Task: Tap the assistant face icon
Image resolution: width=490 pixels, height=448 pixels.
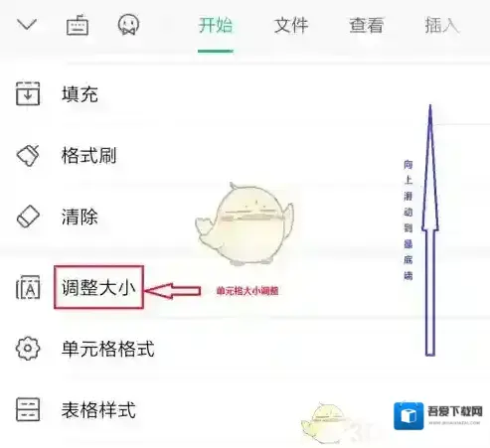Action: pos(128,24)
